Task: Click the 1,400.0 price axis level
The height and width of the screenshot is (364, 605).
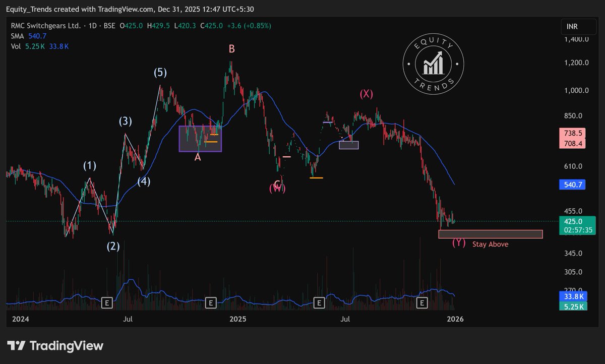Action: tap(576, 39)
